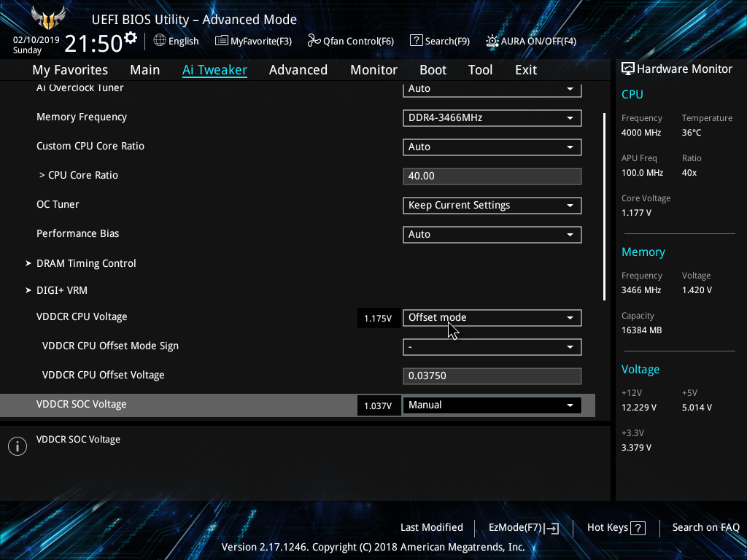Viewport: 747px width, 560px height.
Task: Click the date 02/10/2019
Action: coord(36,40)
